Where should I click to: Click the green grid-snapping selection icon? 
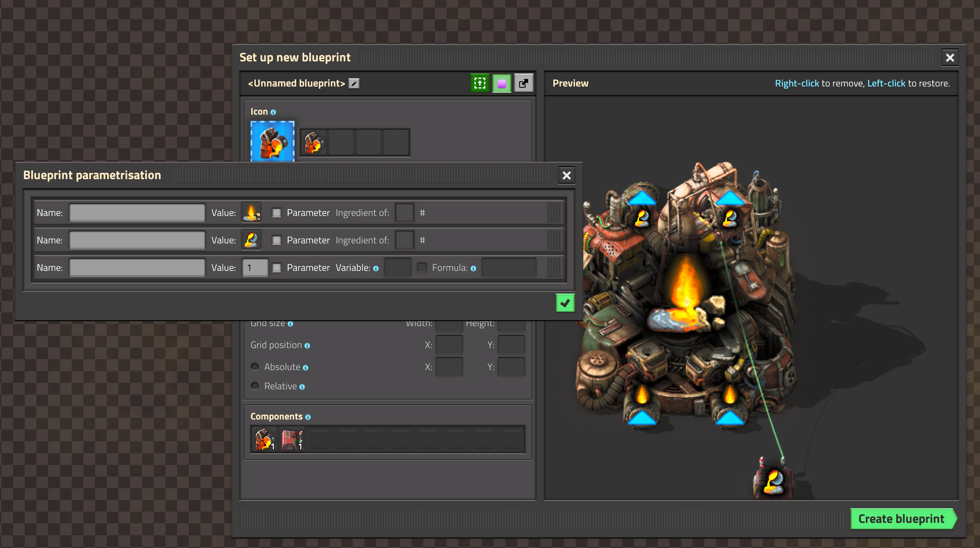tap(479, 83)
